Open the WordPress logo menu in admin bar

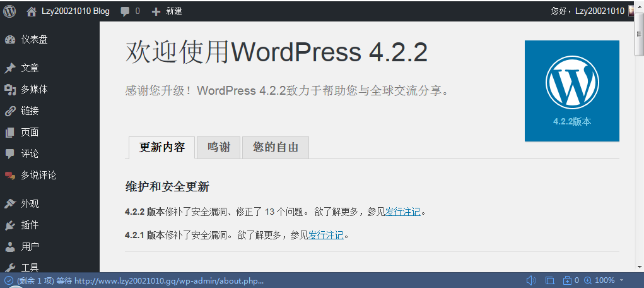[x=9, y=11]
